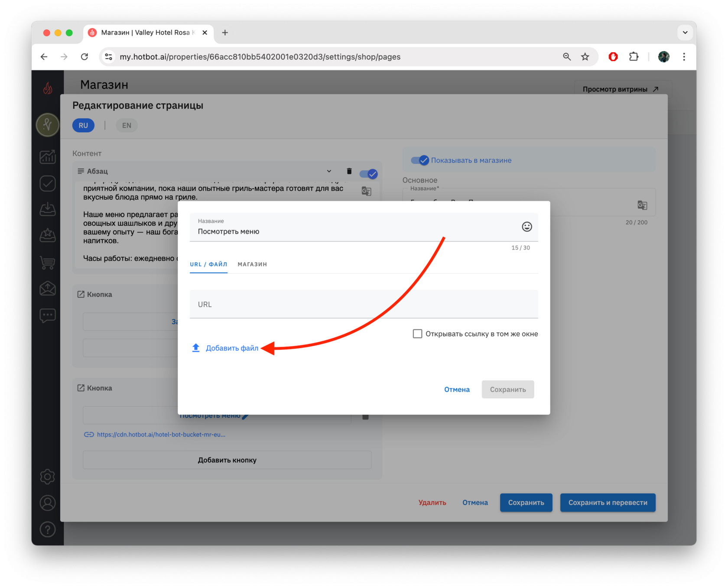This screenshot has width=728, height=587.
Task: Open the Chrome tab list dropdown arrow
Action: tap(685, 32)
